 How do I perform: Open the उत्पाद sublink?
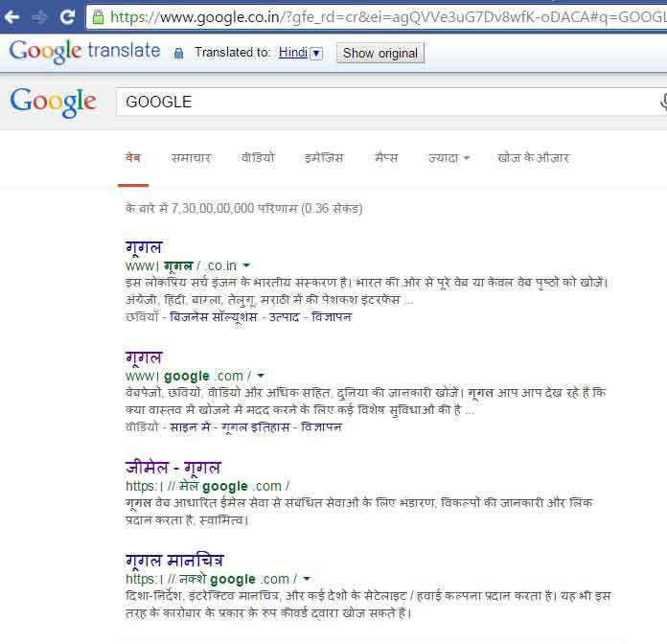tap(285, 317)
